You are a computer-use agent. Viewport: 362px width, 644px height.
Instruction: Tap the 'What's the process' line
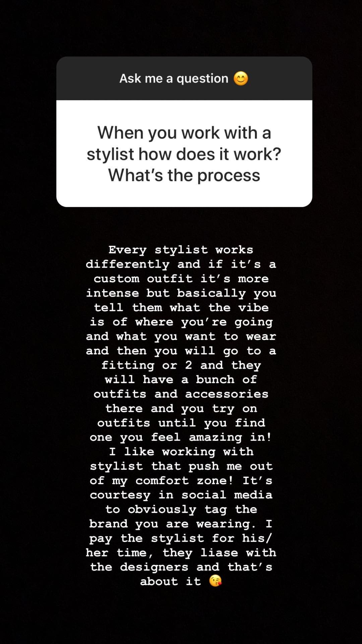click(184, 175)
